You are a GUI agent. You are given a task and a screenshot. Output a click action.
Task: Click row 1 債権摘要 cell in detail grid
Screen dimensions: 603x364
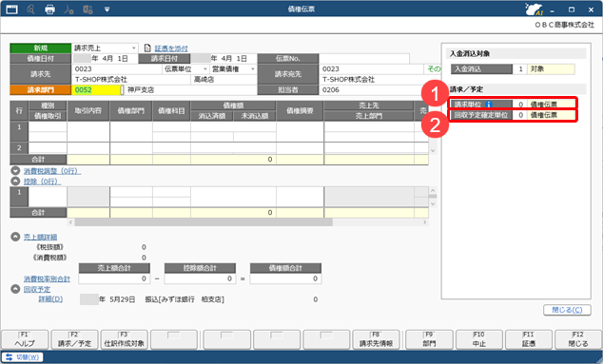[x=300, y=132]
